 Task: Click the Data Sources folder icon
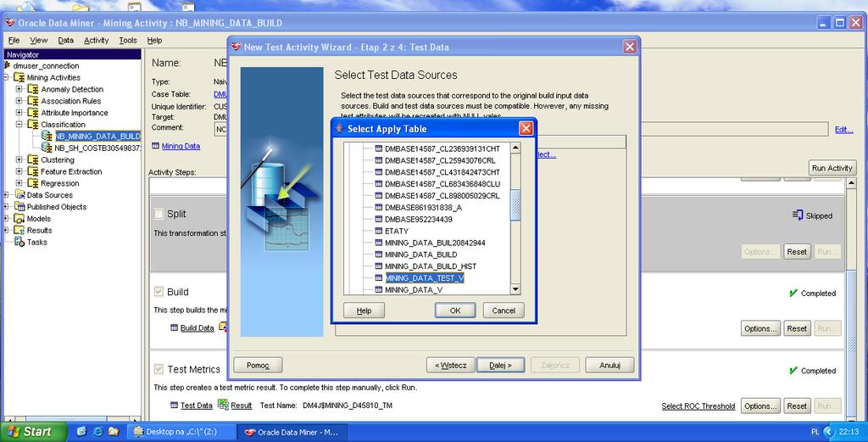coord(19,195)
